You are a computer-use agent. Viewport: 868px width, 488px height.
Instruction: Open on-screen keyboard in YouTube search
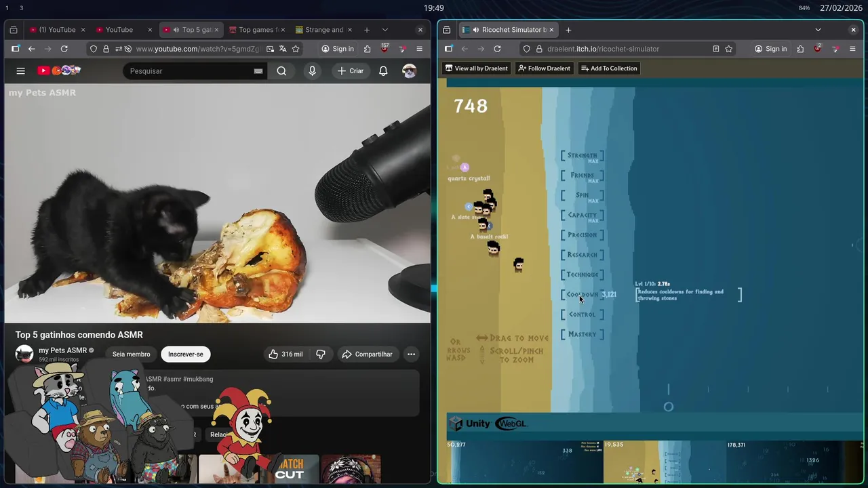(258, 70)
